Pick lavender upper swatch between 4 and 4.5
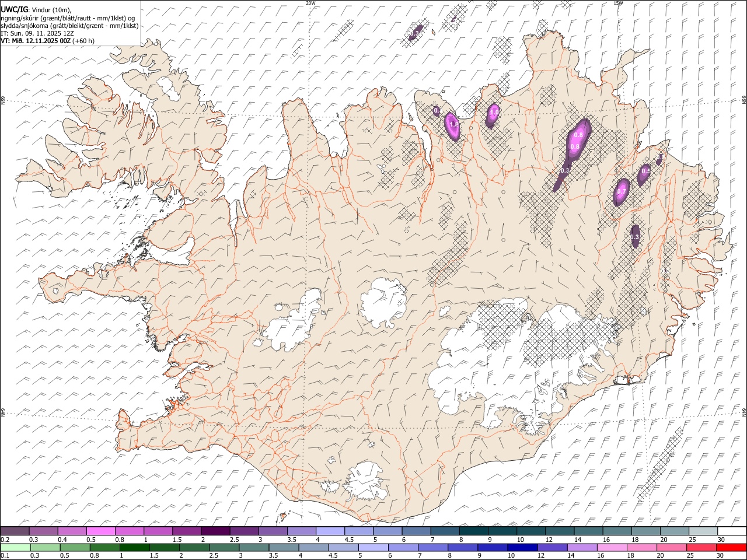Screen dimensions: 747x560 [x=330, y=531]
